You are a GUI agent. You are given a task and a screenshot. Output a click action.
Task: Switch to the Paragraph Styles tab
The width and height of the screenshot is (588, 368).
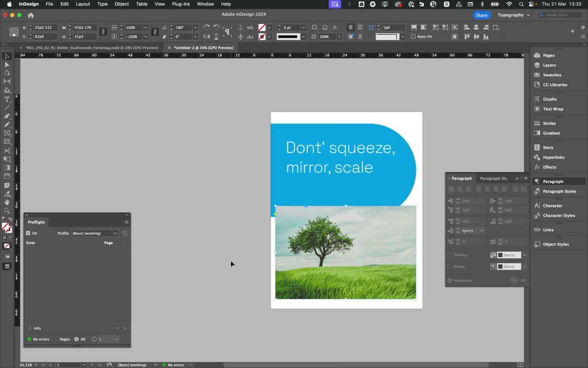click(493, 178)
